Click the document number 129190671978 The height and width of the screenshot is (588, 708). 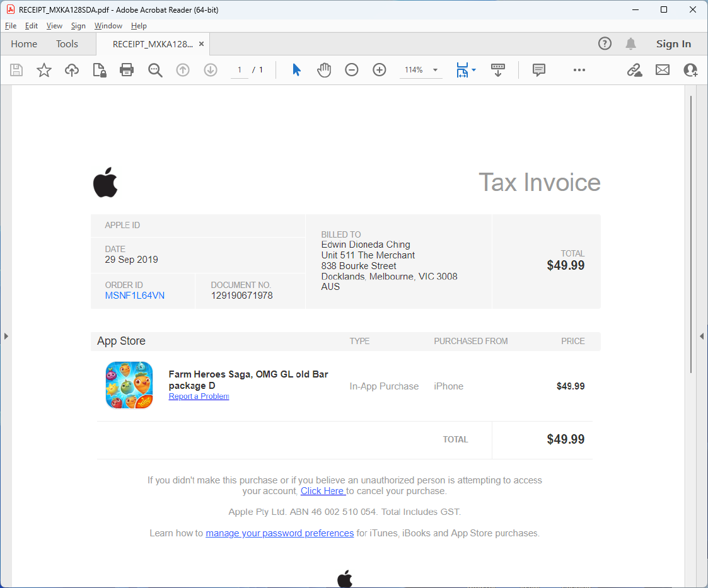241,296
